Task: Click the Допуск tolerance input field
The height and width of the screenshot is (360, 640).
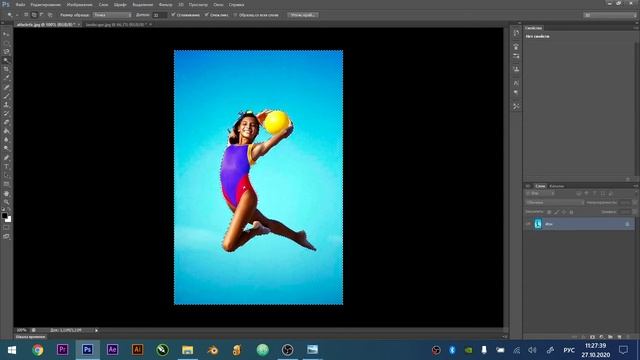Action: [x=159, y=15]
